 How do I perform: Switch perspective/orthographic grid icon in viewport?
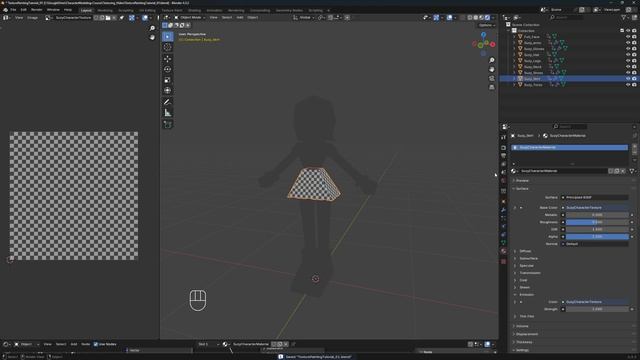491,87
